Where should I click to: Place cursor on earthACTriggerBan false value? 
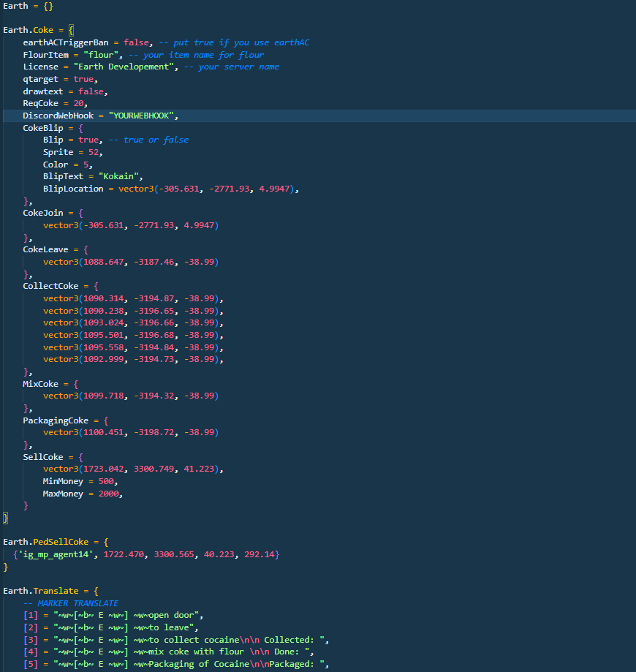(136, 42)
